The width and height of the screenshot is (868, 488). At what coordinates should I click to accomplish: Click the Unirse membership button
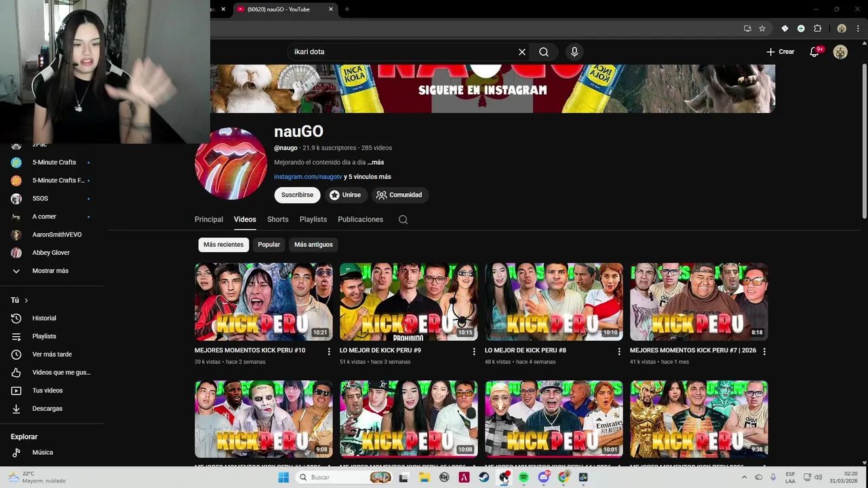coord(346,195)
